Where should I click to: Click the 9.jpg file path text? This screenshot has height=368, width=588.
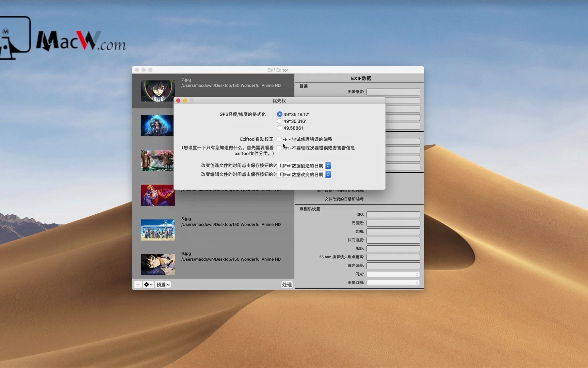(x=231, y=259)
